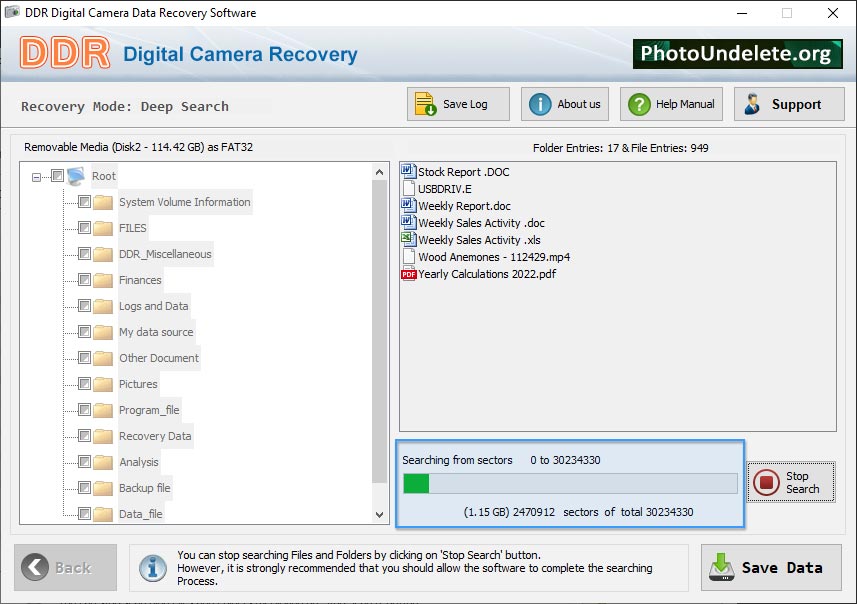Click the Help Manual question mark icon
This screenshot has width=857, height=604.
[x=639, y=104]
